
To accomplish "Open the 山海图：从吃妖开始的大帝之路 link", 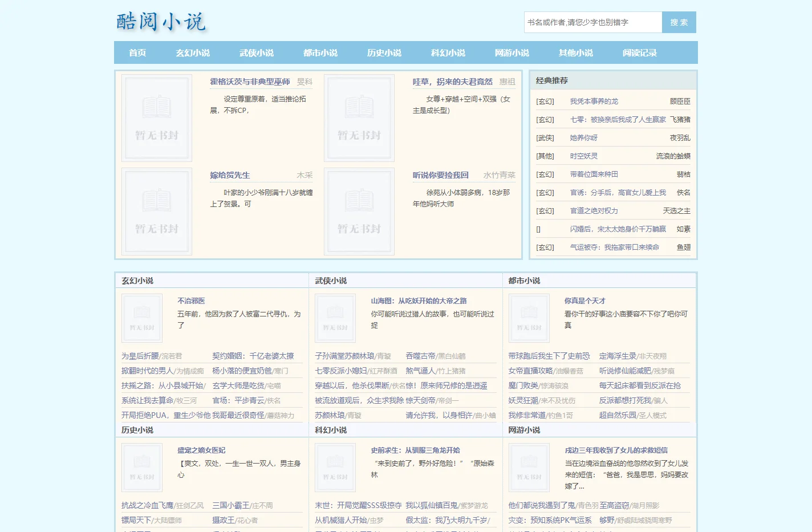I will pyautogui.click(x=419, y=300).
